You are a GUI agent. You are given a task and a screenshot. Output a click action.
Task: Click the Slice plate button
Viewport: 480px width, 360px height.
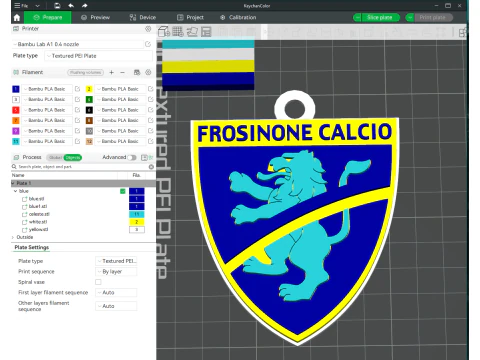pos(380,17)
